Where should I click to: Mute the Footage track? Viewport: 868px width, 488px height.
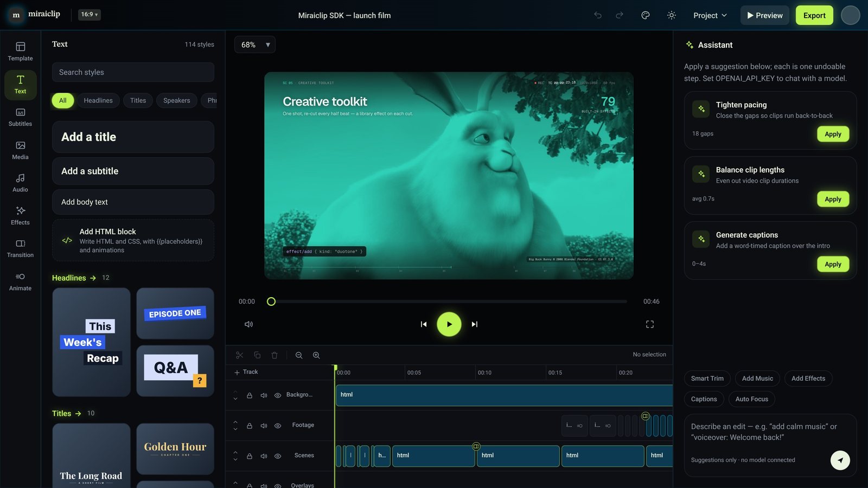click(264, 426)
